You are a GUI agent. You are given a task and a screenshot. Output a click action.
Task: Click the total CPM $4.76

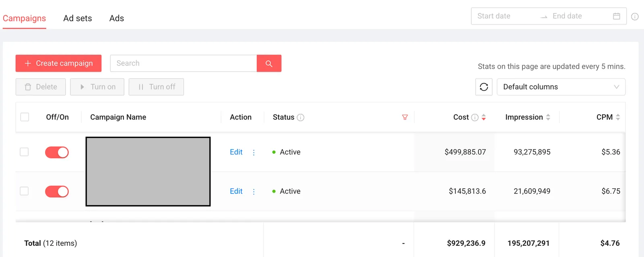pos(610,243)
